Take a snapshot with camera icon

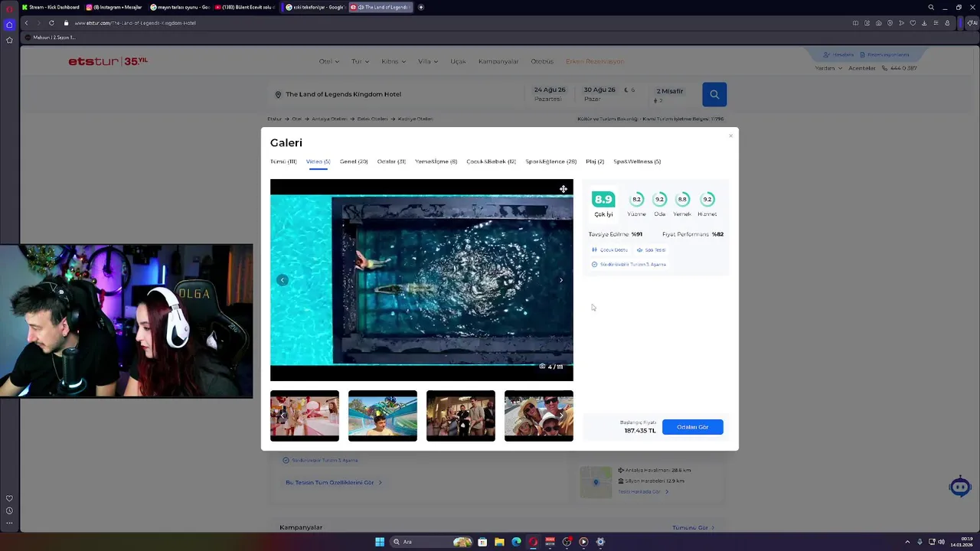pyautogui.click(x=878, y=23)
